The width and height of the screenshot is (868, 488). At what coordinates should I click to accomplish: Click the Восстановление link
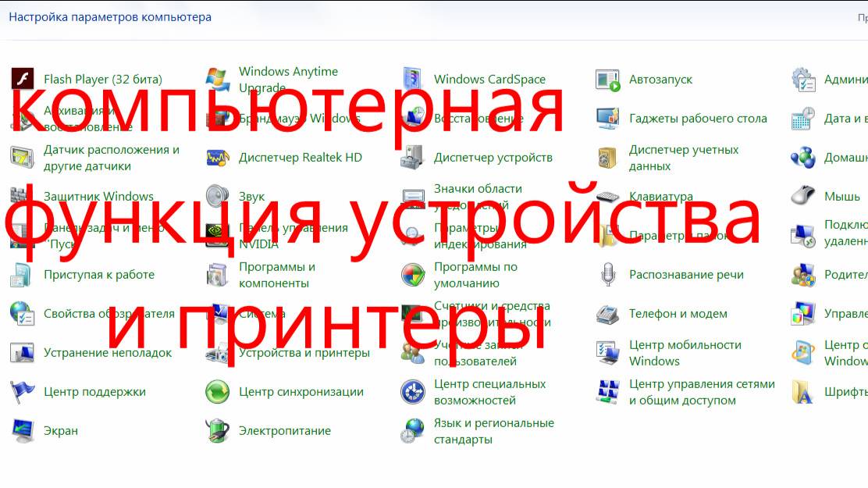pos(478,119)
